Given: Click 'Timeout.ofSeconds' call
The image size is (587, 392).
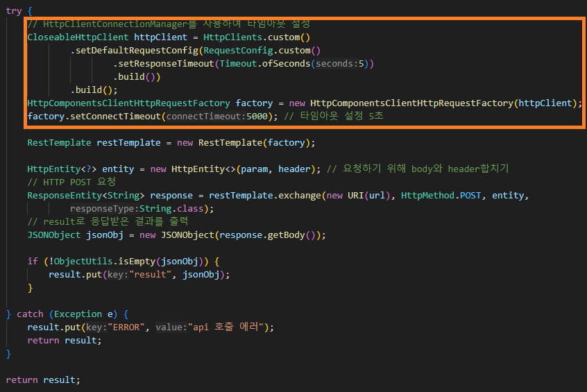Looking at the screenshot, I should tap(265, 64).
